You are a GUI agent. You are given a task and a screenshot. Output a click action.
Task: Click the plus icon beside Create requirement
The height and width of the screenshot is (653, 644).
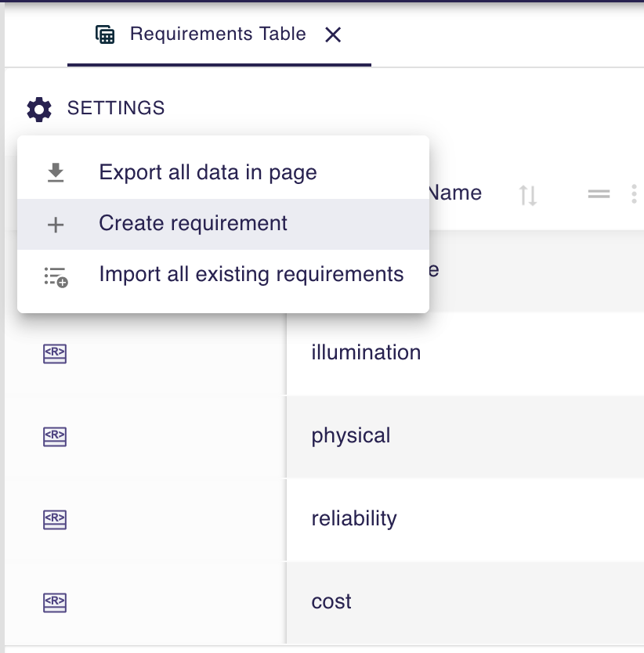point(55,225)
